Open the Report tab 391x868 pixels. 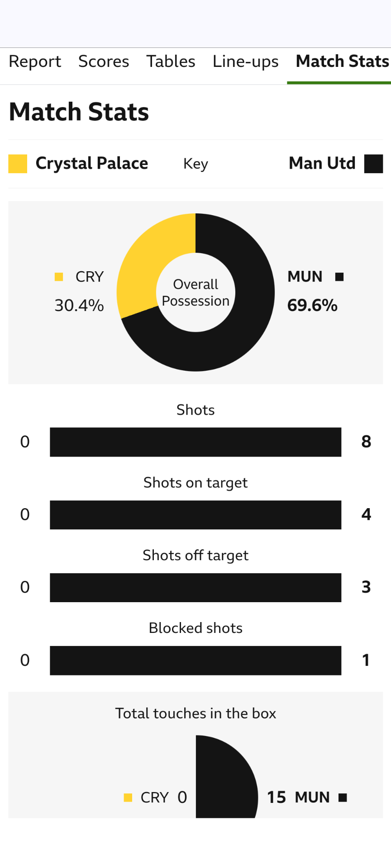coord(35,61)
